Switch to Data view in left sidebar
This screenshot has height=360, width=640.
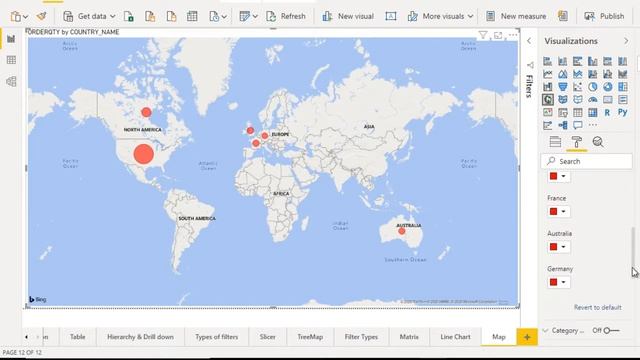point(11,60)
